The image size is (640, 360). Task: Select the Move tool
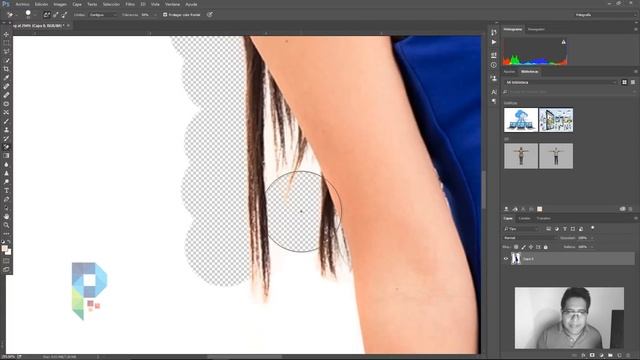[x=6, y=34]
